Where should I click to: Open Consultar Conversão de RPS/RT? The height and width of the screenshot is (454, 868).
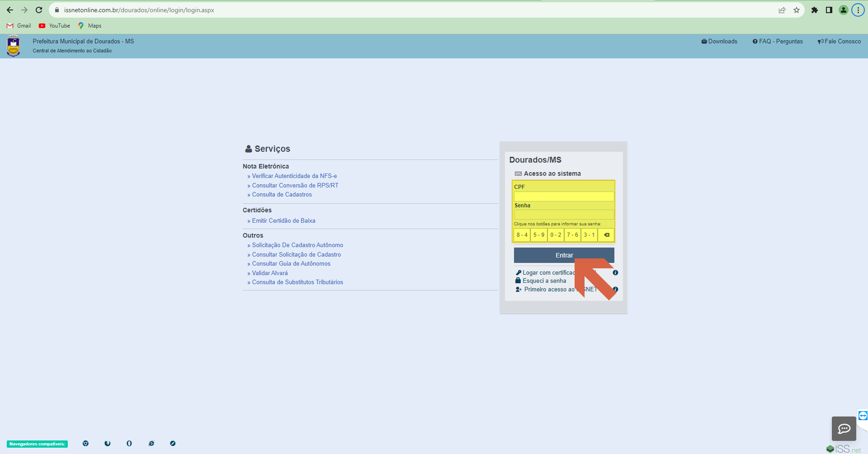tap(295, 186)
